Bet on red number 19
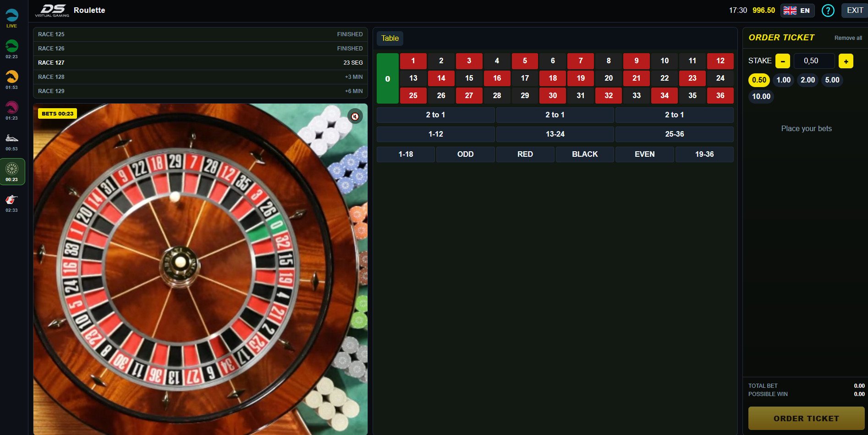Viewport: 868px width, 435px height. [581, 78]
